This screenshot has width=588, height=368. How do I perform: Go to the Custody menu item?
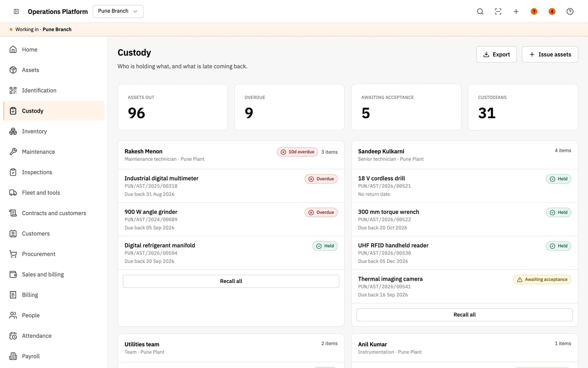pyautogui.click(x=54, y=111)
